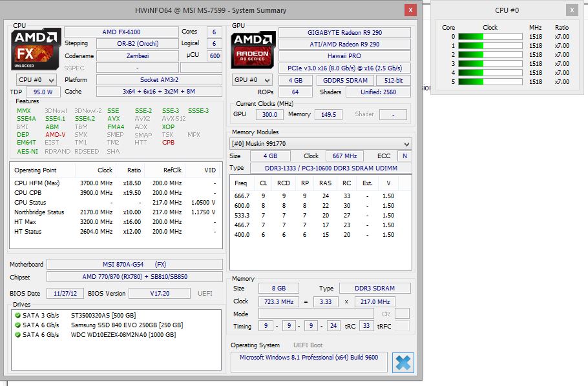Click the 217.0 MHz memory reference clock field
This screenshot has width=588, height=386.
point(375,301)
